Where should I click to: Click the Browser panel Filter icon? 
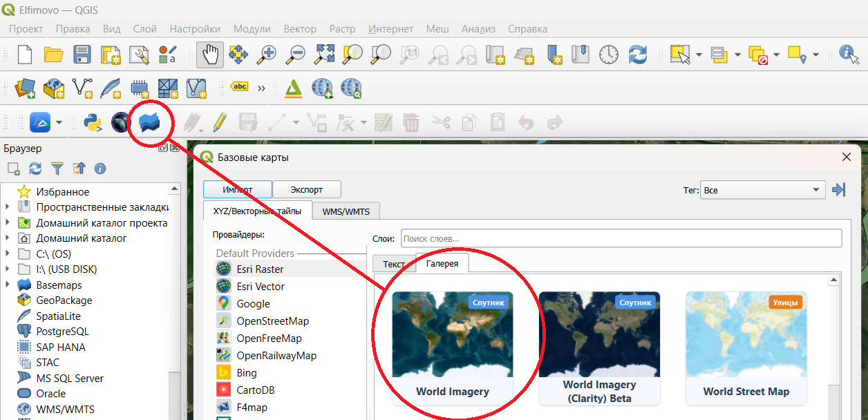[57, 168]
